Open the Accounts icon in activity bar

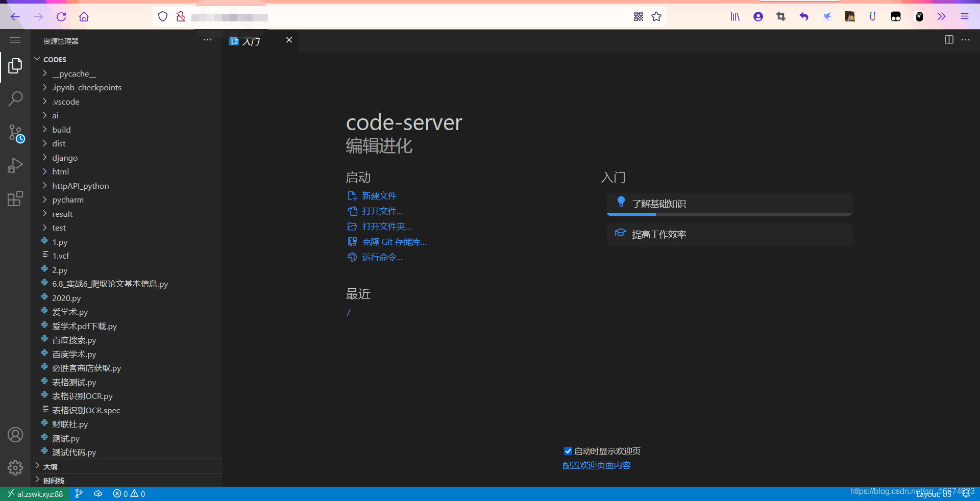pos(15,435)
